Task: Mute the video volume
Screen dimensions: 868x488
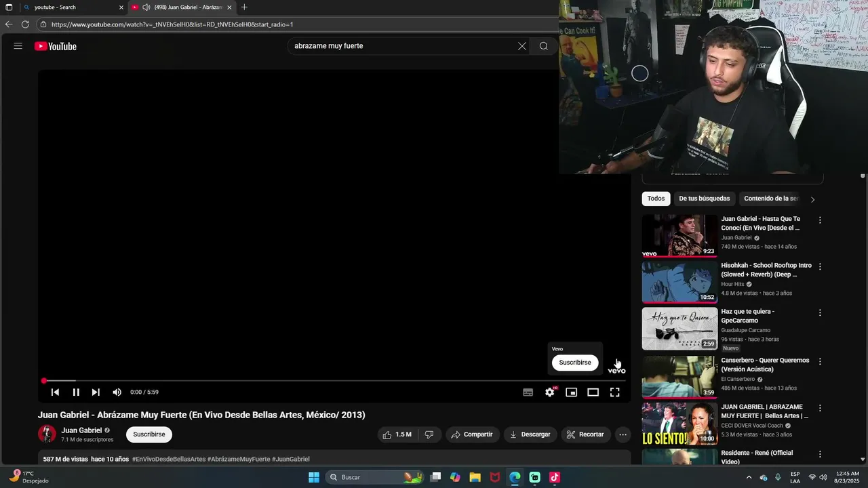Action: pos(117,392)
